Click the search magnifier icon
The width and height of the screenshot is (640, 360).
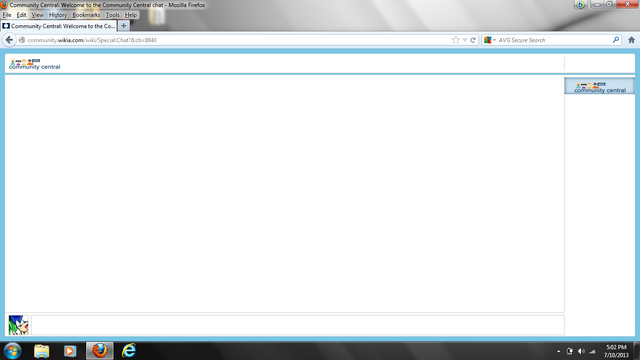pos(616,40)
